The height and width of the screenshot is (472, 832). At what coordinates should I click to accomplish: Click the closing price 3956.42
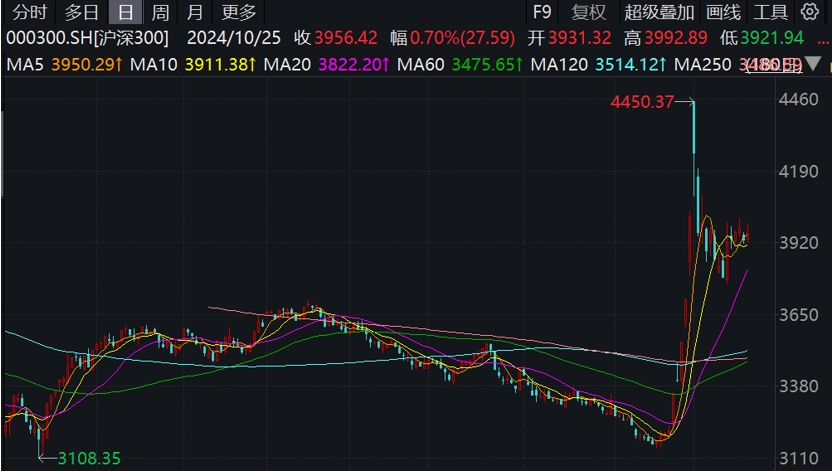tap(346, 38)
